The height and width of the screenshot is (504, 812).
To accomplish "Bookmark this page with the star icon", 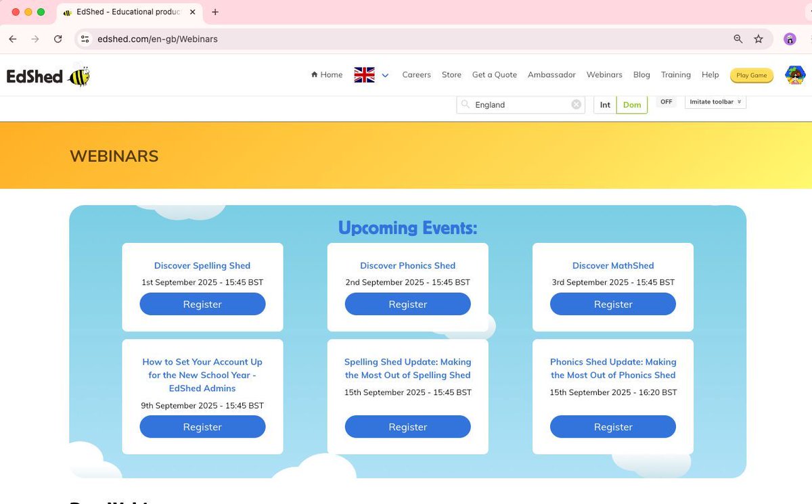I will point(759,39).
